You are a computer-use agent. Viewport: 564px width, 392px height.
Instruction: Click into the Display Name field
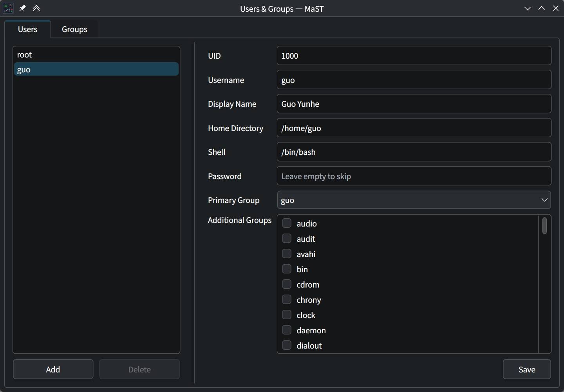tap(414, 104)
